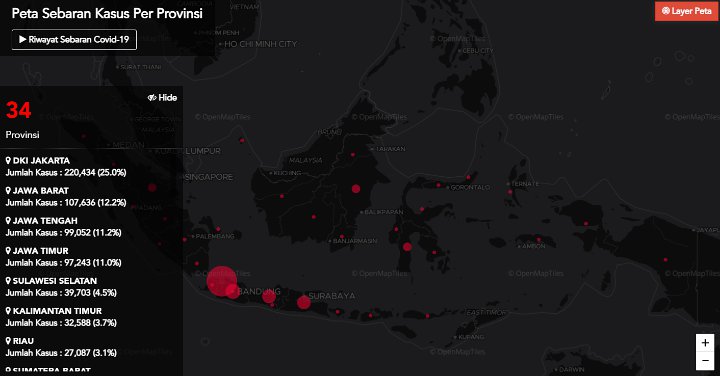The image size is (720, 376).
Task: Click the pin icon beside JAWA TENGAH
Action: [8, 220]
